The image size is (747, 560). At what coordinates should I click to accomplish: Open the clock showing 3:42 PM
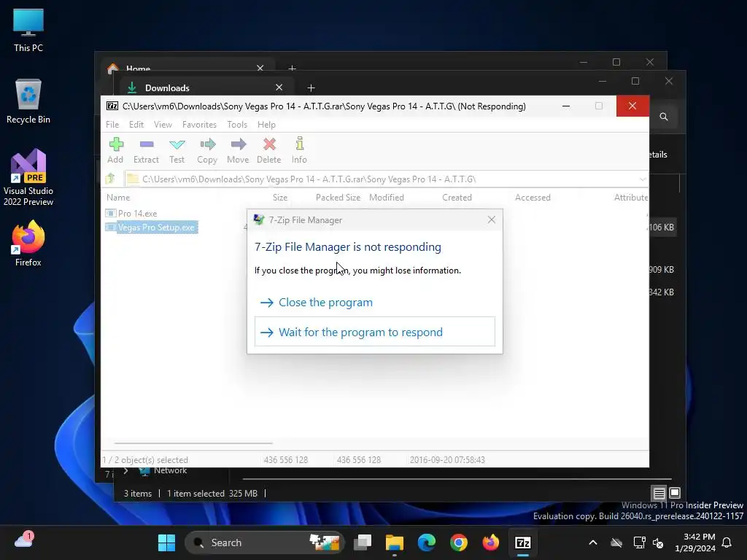pyautogui.click(x=695, y=542)
